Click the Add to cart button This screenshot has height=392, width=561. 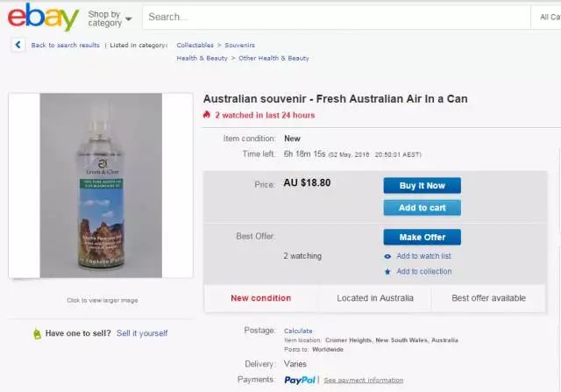422,208
